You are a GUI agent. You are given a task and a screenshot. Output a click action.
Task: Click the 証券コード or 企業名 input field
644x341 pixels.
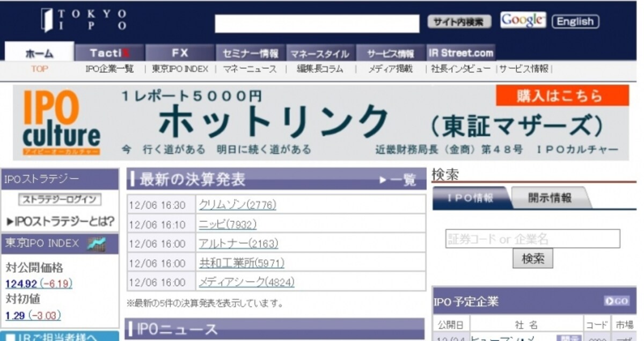tap(532, 238)
